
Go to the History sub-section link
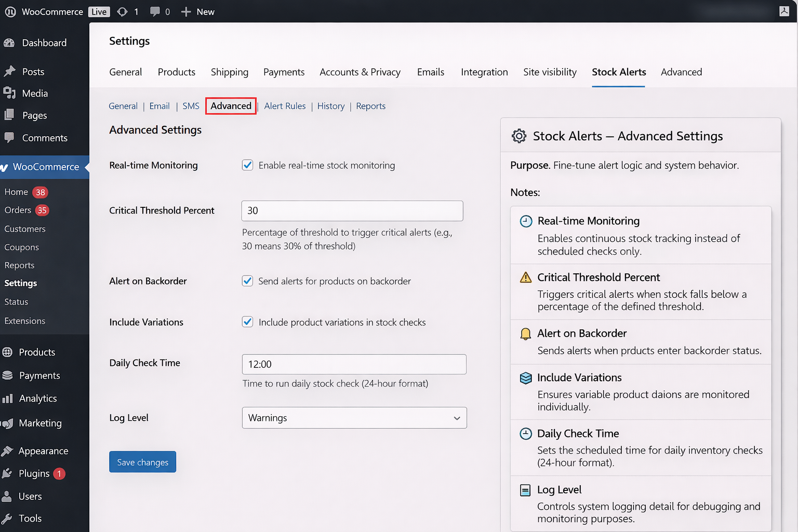[330, 106]
